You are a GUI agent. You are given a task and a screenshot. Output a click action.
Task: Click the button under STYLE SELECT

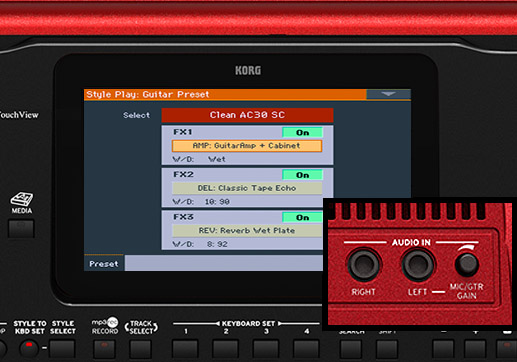pos(62,349)
